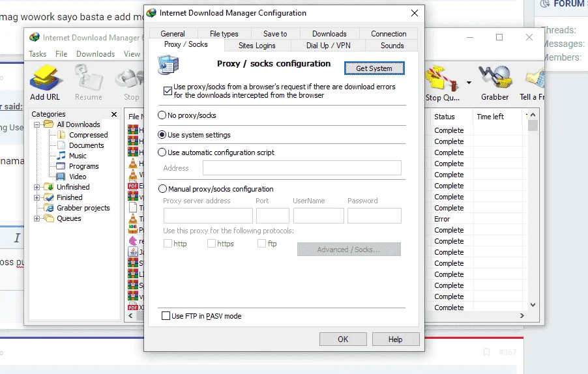Switch to the Sites Logins tab
The width and height of the screenshot is (588, 374).
pos(257,46)
